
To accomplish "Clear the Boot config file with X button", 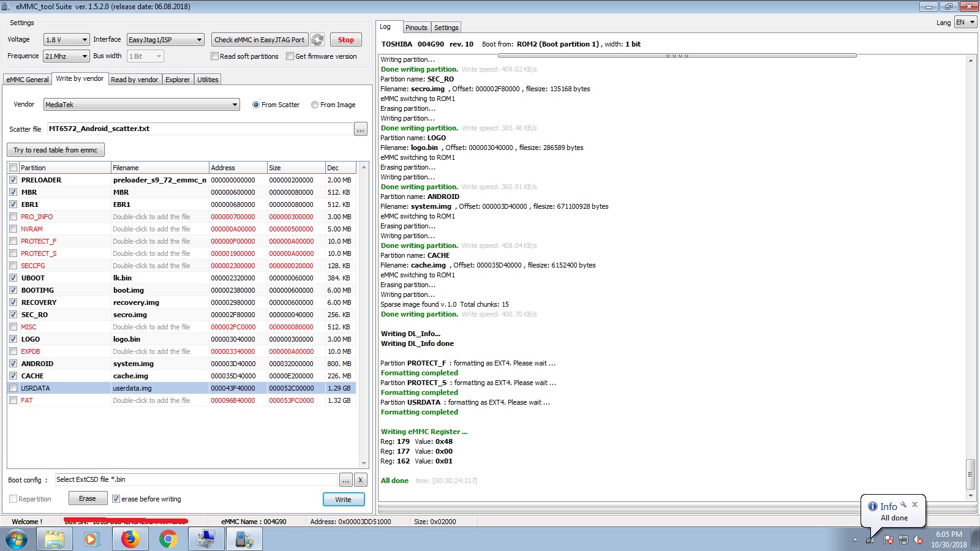I will click(361, 480).
